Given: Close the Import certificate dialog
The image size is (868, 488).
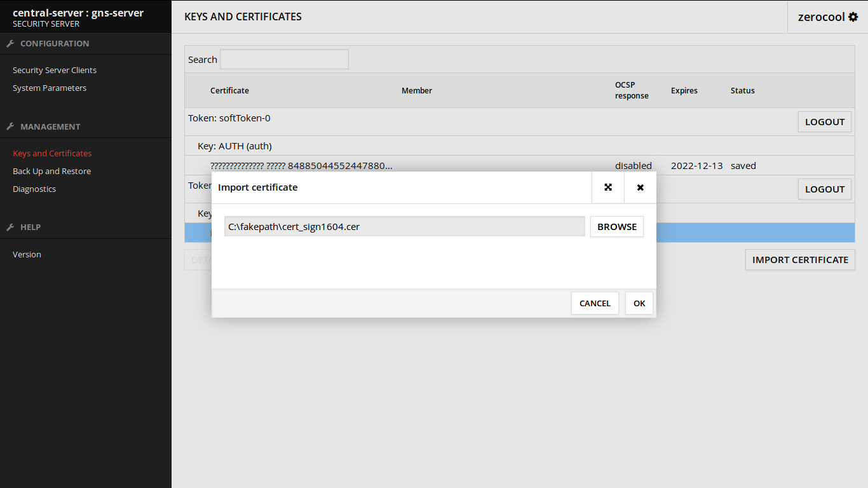Looking at the screenshot, I should pyautogui.click(x=640, y=187).
